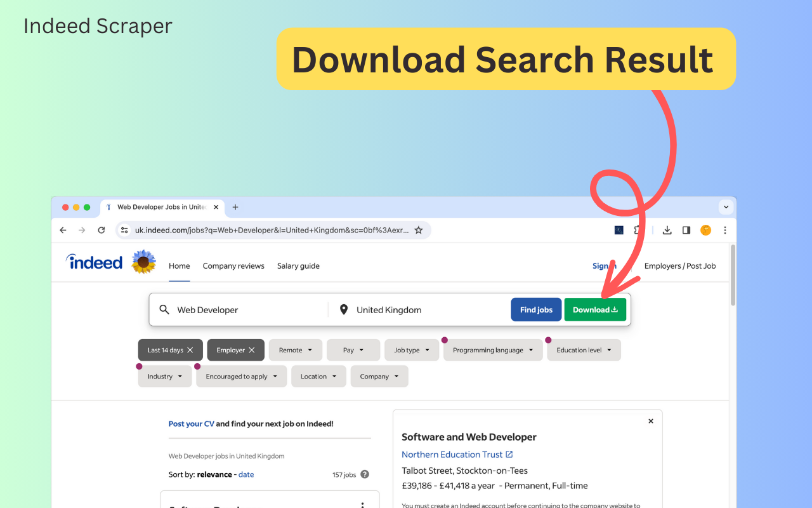Sort results by date
The height and width of the screenshot is (508, 812).
click(x=246, y=474)
